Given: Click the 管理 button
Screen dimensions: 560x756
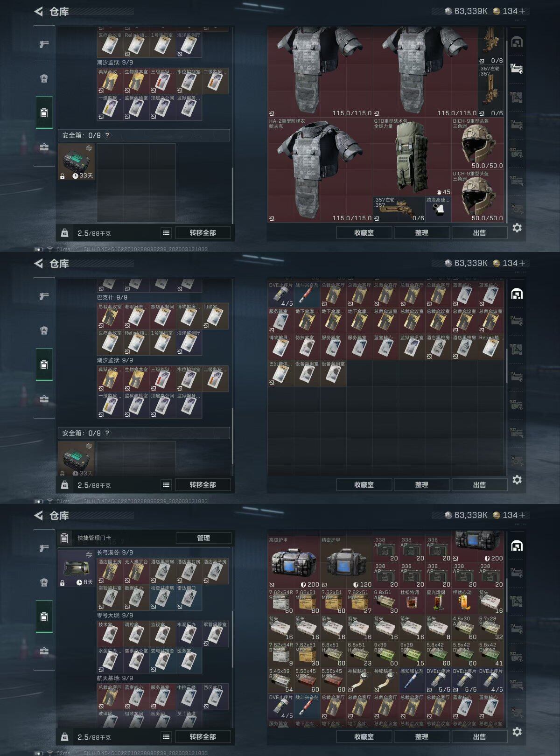Looking at the screenshot, I should pos(203,538).
